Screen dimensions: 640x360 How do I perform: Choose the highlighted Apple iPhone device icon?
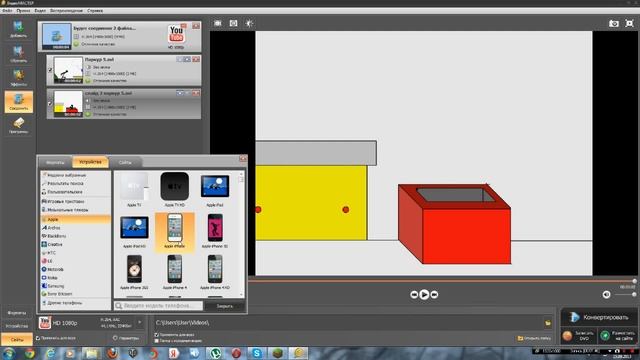pyautogui.click(x=175, y=231)
